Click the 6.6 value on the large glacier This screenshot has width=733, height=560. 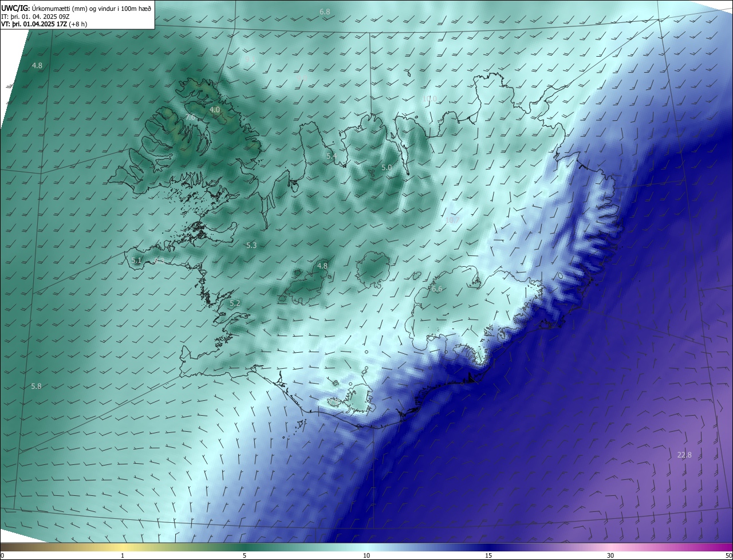(437, 289)
